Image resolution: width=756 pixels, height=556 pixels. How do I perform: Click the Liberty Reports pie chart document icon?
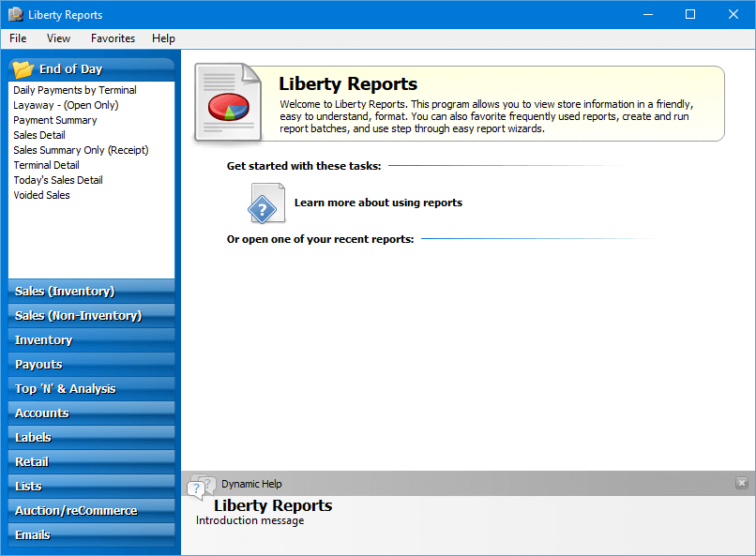click(x=228, y=102)
